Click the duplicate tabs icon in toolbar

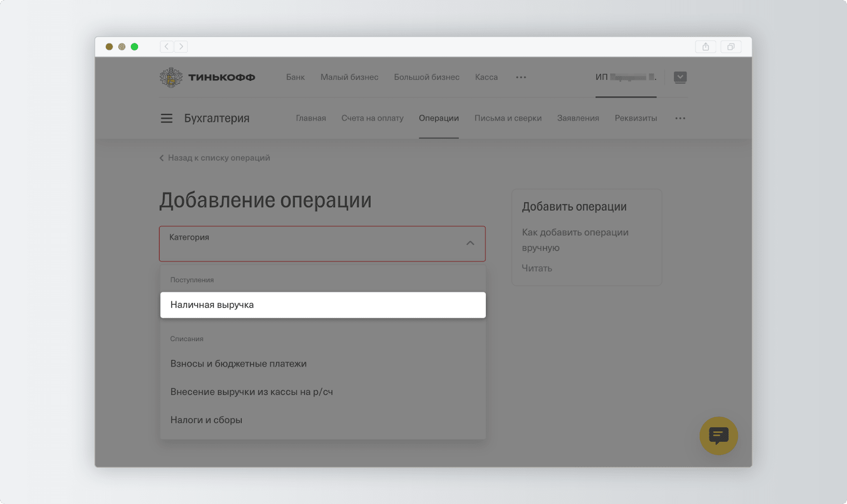click(x=731, y=47)
